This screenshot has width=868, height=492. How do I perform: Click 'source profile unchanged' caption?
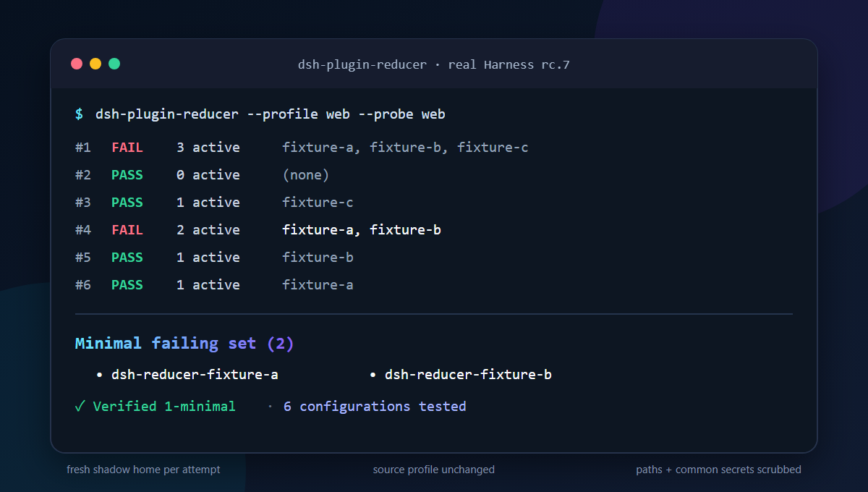click(x=434, y=470)
